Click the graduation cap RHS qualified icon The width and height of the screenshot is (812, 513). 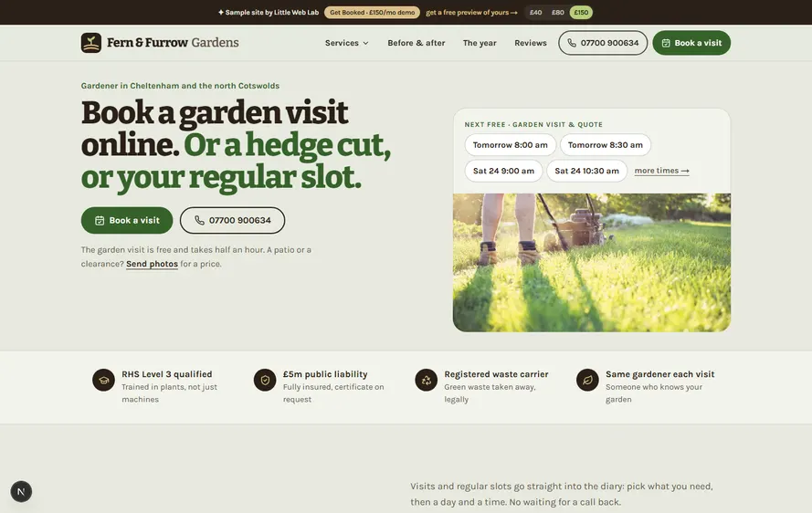pos(103,380)
